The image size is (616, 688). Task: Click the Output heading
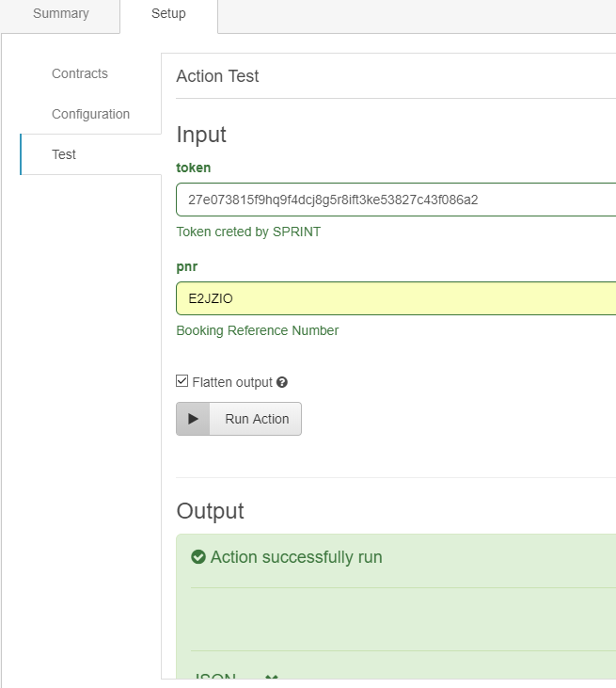[210, 511]
